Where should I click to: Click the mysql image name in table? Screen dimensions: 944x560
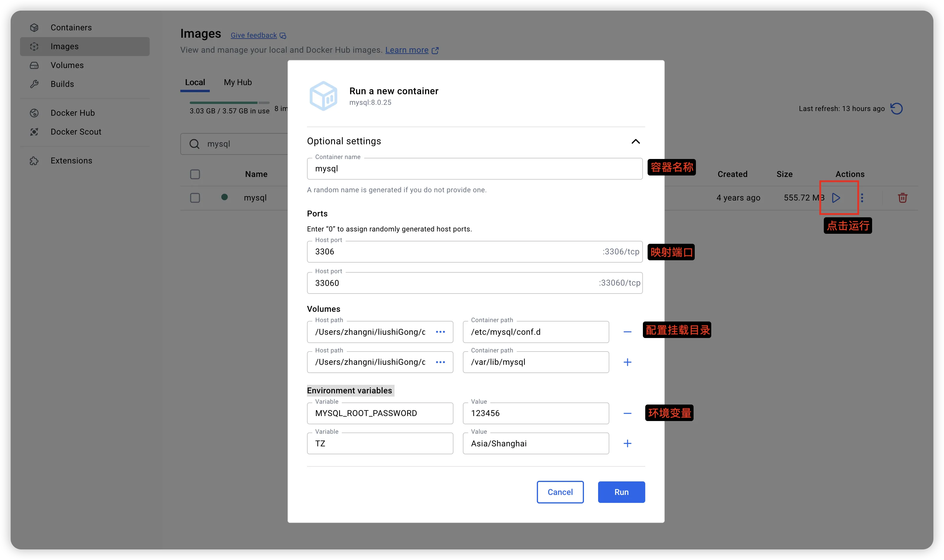coord(255,198)
